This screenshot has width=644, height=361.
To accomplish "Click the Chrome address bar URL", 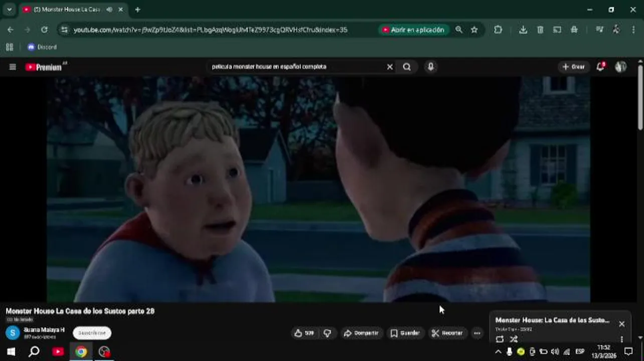I will pyautogui.click(x=210, y=30).
